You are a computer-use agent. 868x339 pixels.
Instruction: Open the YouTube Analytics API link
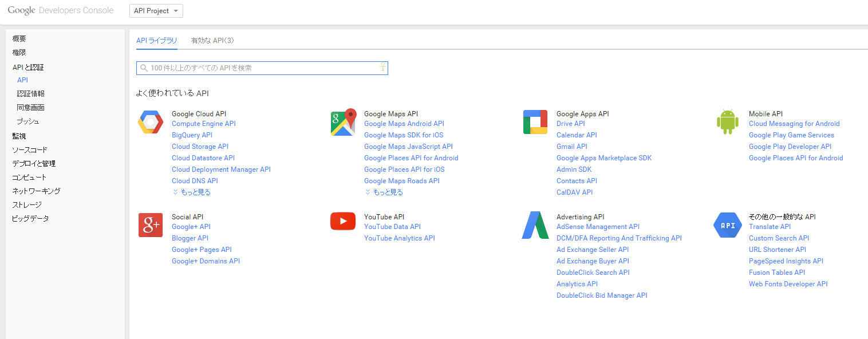point(400,238)
